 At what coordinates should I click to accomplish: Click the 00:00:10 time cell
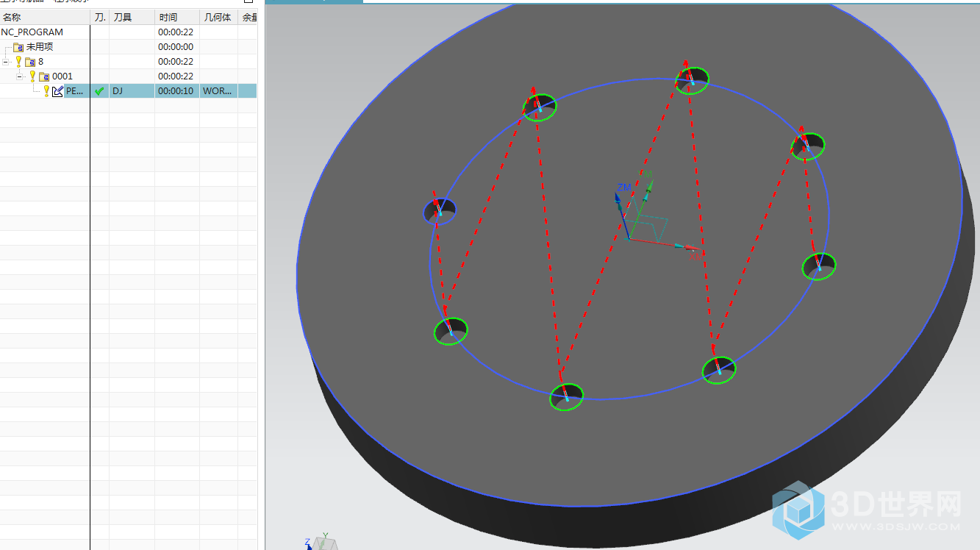tap(176, 91)
